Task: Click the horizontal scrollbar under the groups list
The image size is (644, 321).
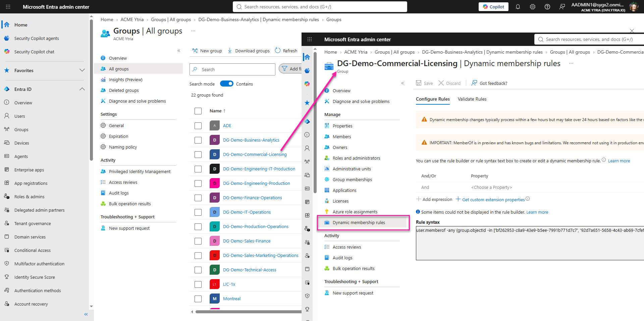Action: 249,312
